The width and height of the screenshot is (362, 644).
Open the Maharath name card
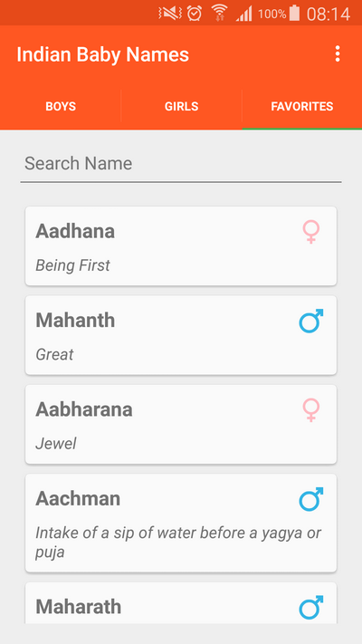181,603
